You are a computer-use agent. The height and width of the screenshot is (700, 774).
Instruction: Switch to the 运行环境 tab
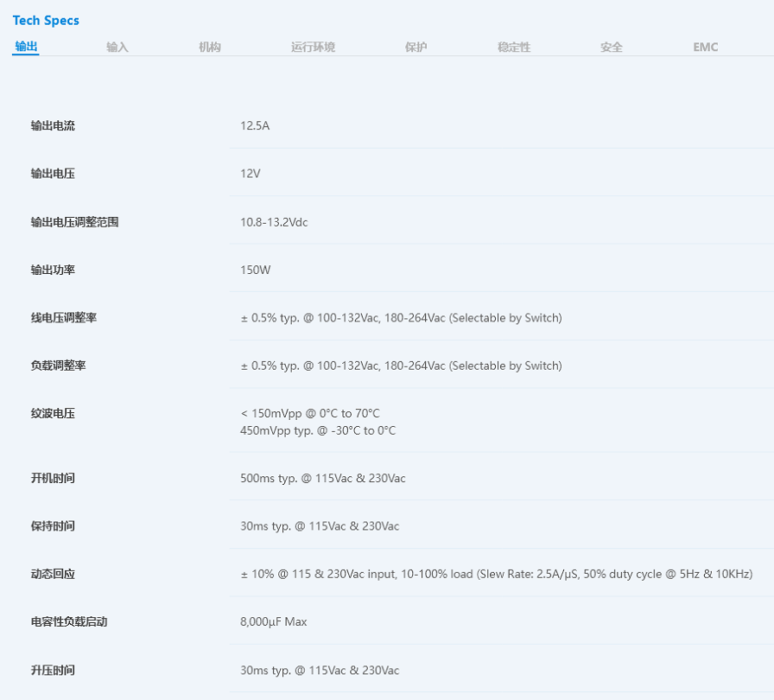313,47
